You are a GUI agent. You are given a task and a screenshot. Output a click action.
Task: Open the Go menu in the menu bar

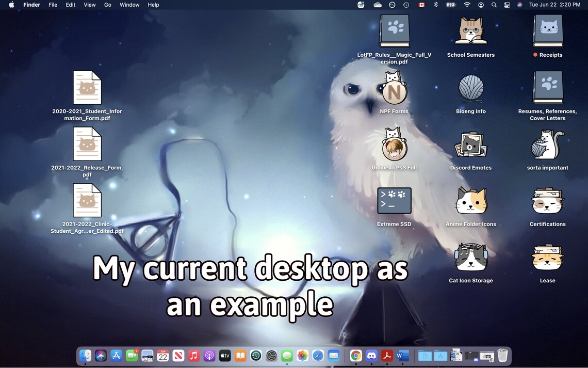(107, 5)
